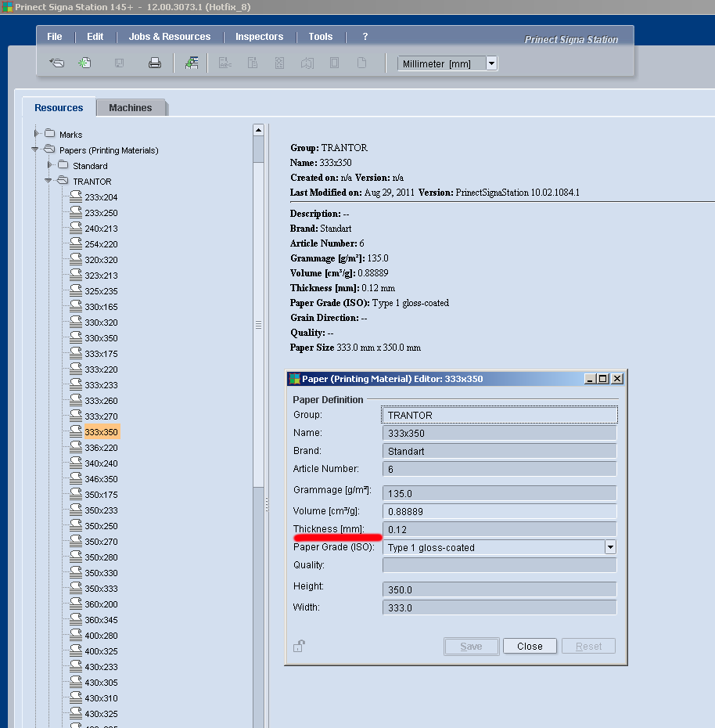The width and height of the screenshot is (715, 728).
Task: Click the Print icon in the toolbar
Action: point(155,63)
